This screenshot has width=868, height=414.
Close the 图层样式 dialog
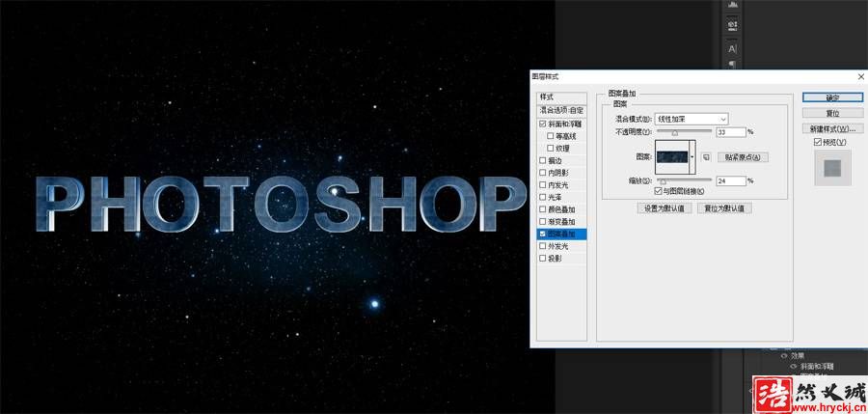coord(861,76)
